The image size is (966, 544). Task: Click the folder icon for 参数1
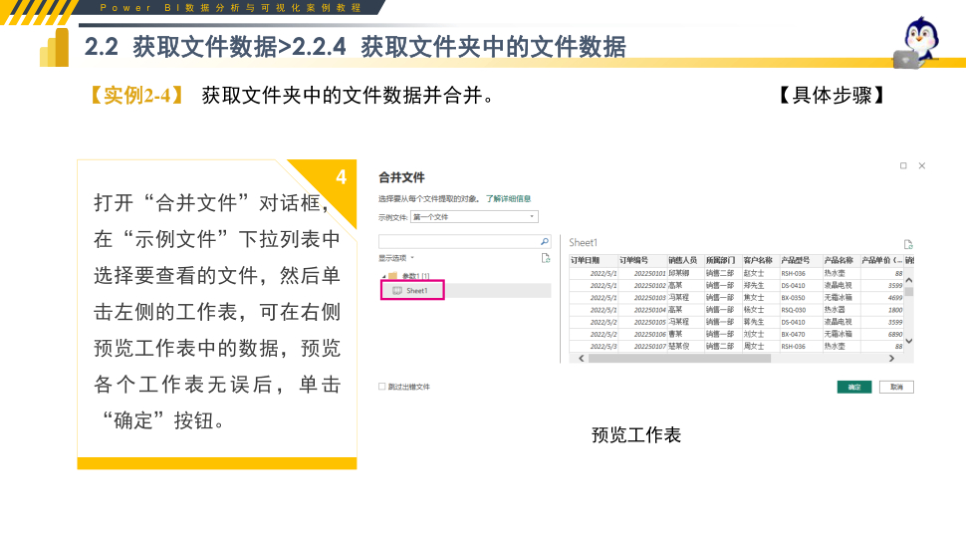tap(392, 276)
